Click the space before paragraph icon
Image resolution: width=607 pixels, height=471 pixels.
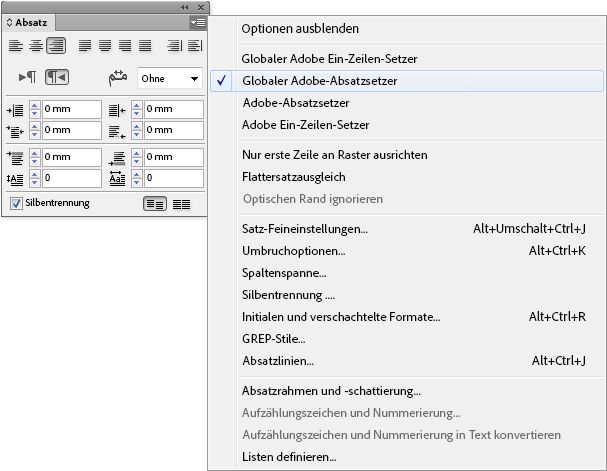pos(15,158)
